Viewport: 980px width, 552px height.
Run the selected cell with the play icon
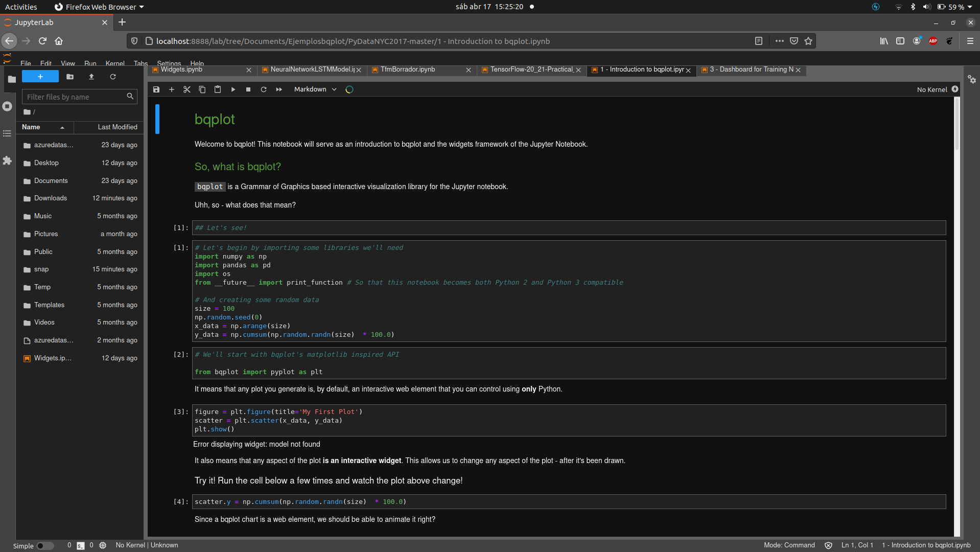click(233, 89)
